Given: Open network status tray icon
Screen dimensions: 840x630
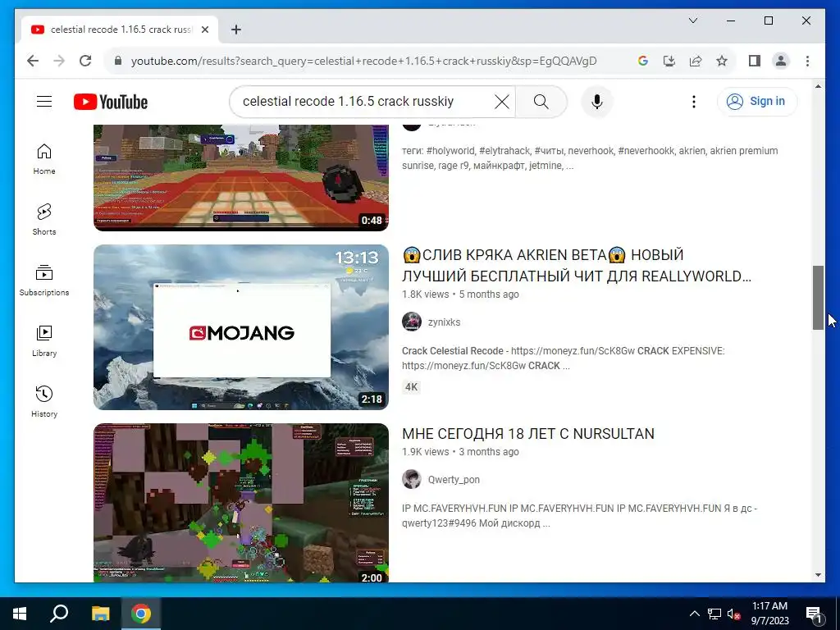Looking at the screenshot, I should (x=714, y=614).
